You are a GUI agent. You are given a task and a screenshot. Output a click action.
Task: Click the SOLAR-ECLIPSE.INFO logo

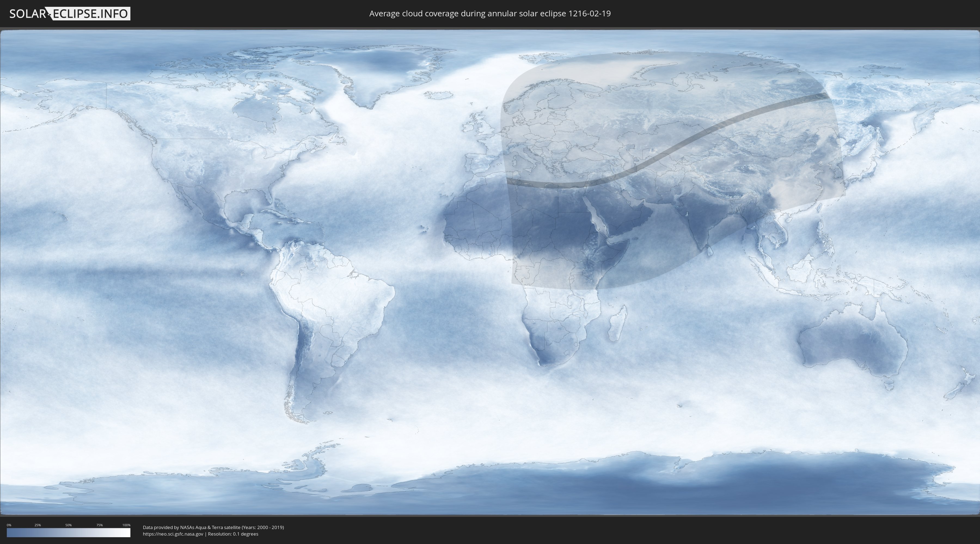point(69,14)
